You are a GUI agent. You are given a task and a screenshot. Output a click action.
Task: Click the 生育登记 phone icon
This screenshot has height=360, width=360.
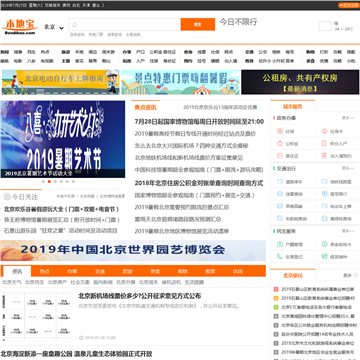click(280, 256)
